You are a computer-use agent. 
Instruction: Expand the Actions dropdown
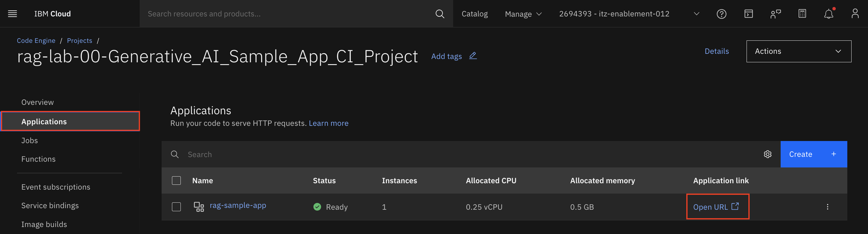798,51
